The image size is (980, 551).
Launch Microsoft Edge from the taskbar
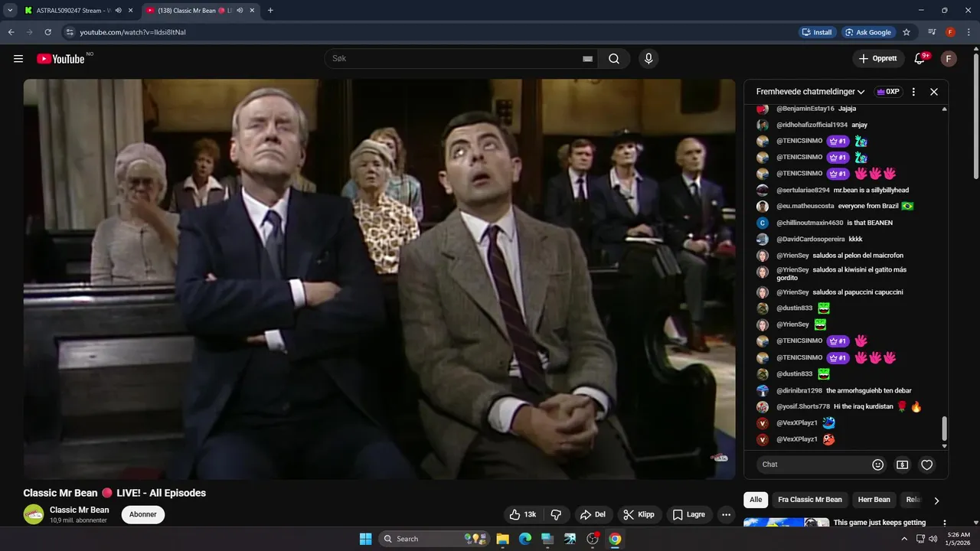[525, 539]
